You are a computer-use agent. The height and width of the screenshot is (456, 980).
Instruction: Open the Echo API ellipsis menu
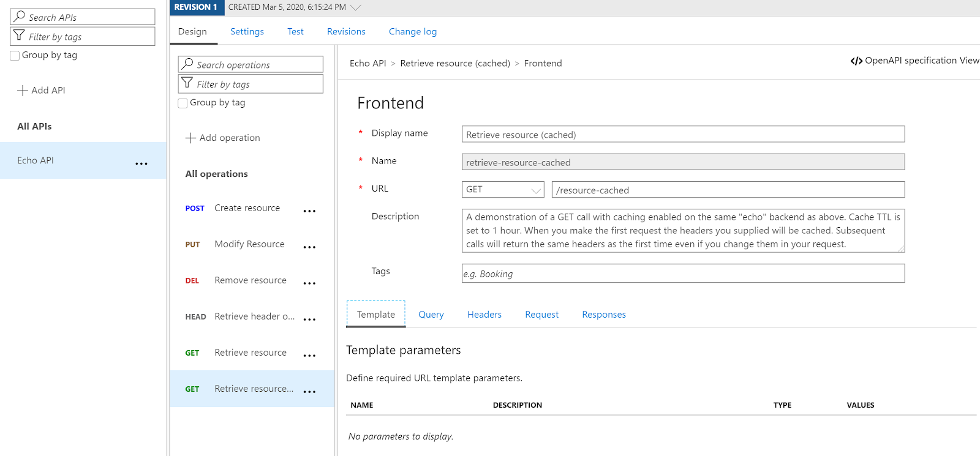[141, 163]
